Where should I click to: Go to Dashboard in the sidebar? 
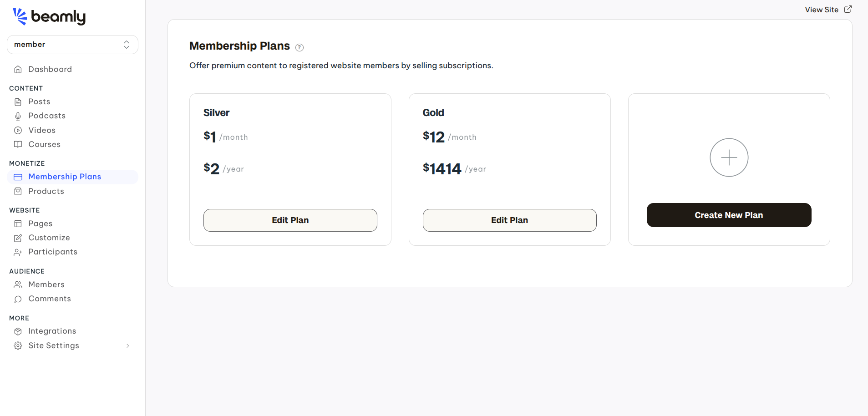50,69
